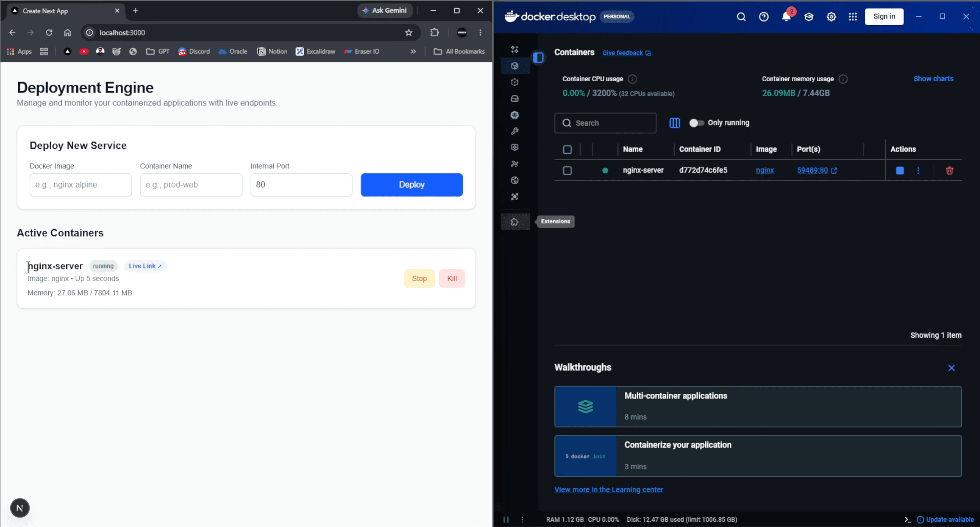Reload the localhost:3000 page
Viewport: 980px width, 527px height.
pos(49,33)
